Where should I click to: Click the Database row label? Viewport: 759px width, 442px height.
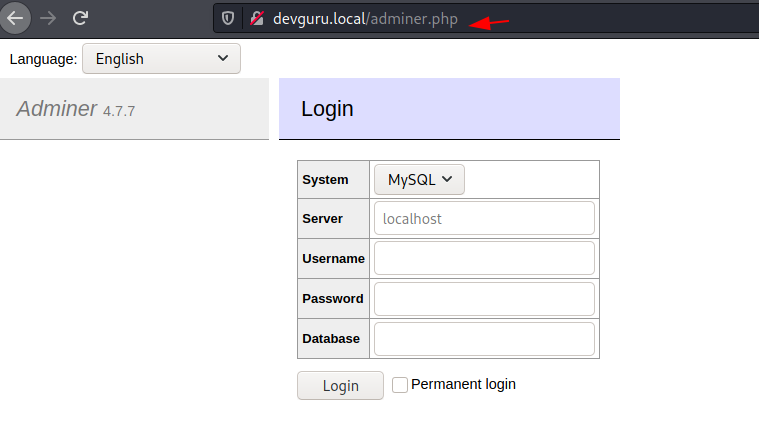click(x=331, y=339)
